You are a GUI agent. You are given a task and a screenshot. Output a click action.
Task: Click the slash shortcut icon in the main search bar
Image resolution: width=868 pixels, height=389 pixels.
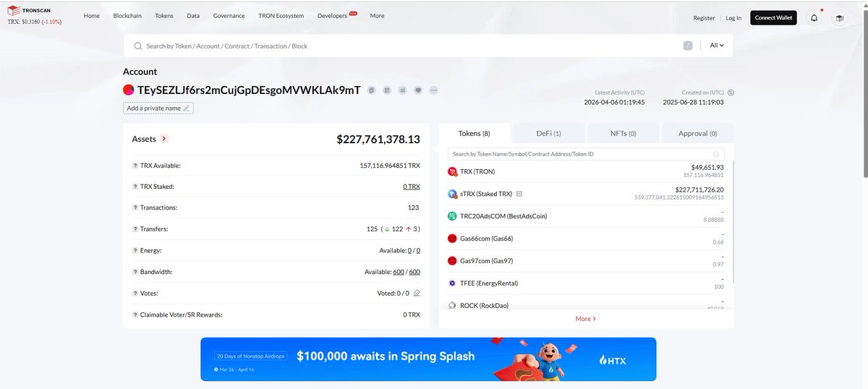click(x=688, y=46)
